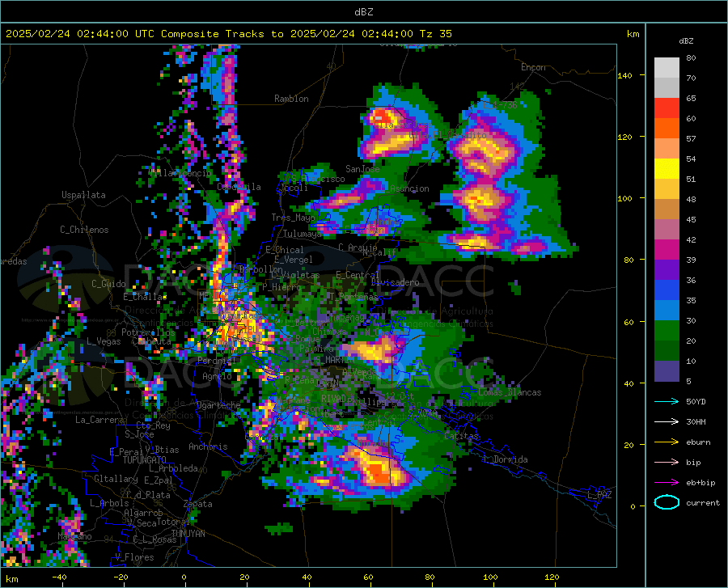The height and width of the screenshot is (588, 728).
Task: Click 'Tz 35' in the header line
Action: [x=436, y=34]
